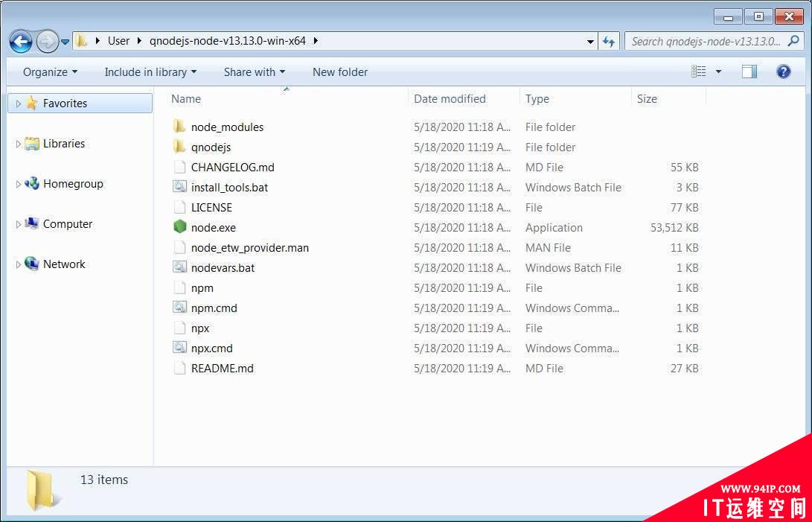The image size is (812, 522).
Task: Select the qnodejs file name
Action: (x=211, y=147)
